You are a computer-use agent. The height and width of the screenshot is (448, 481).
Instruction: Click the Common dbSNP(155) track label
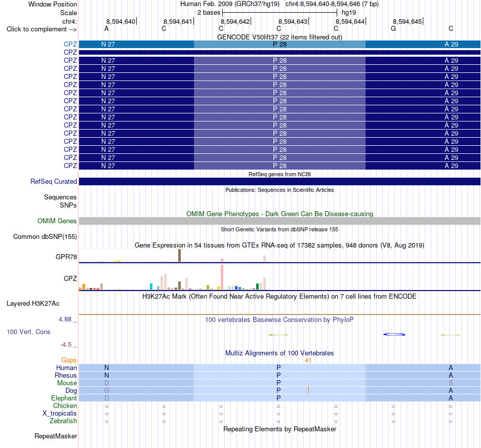45,237
